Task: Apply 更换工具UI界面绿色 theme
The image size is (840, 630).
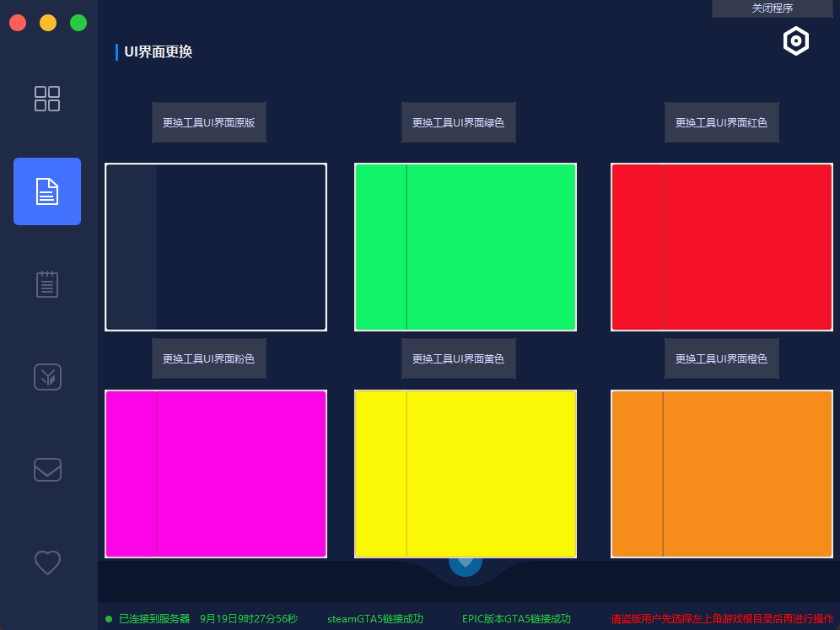Action: point(458,122)
